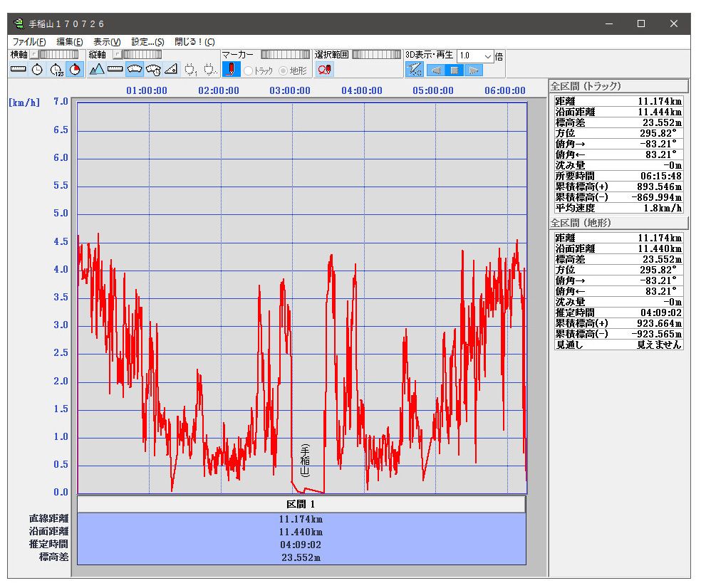Screen dimensions: 701x588
Task: Open the 設定 menu
Action: click(147, 42)
